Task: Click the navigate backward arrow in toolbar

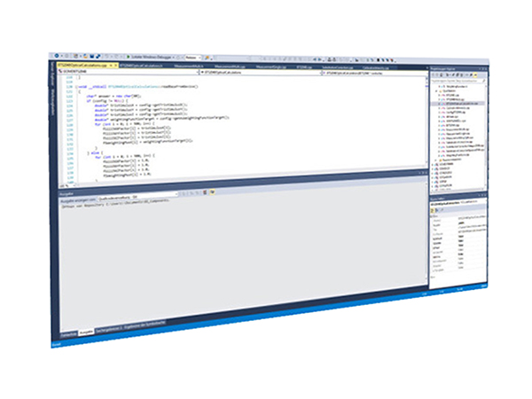Action: [x=57, y=55]
